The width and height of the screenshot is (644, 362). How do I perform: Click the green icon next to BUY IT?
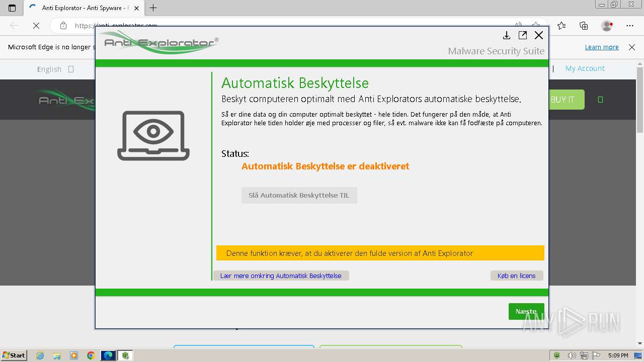600,100
